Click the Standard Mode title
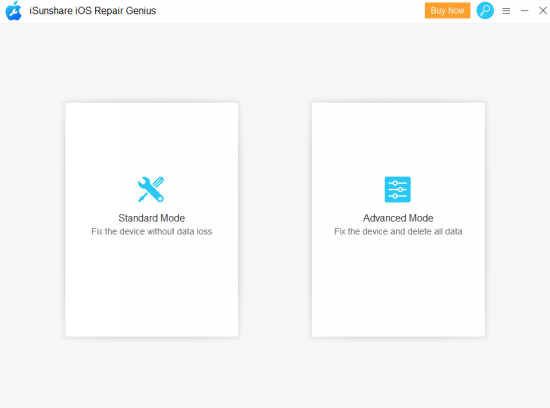The width and height of the screenshot is (550, 408). click(x=152, y=218)
